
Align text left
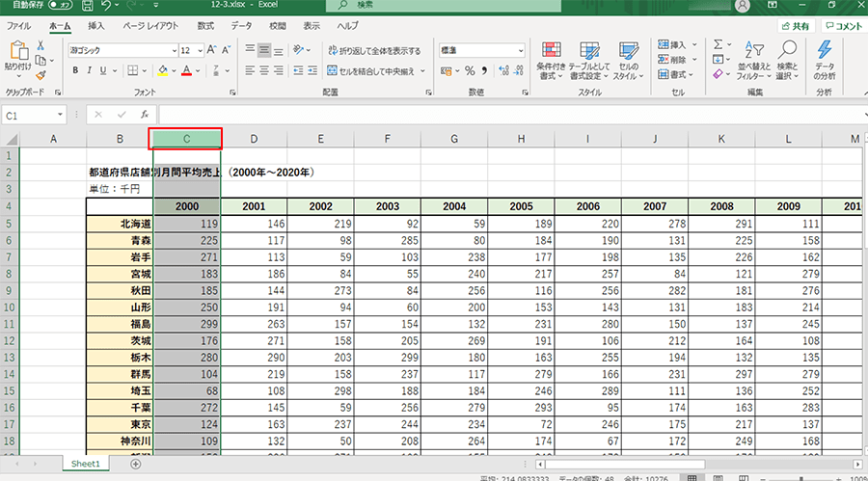(250, 71)
